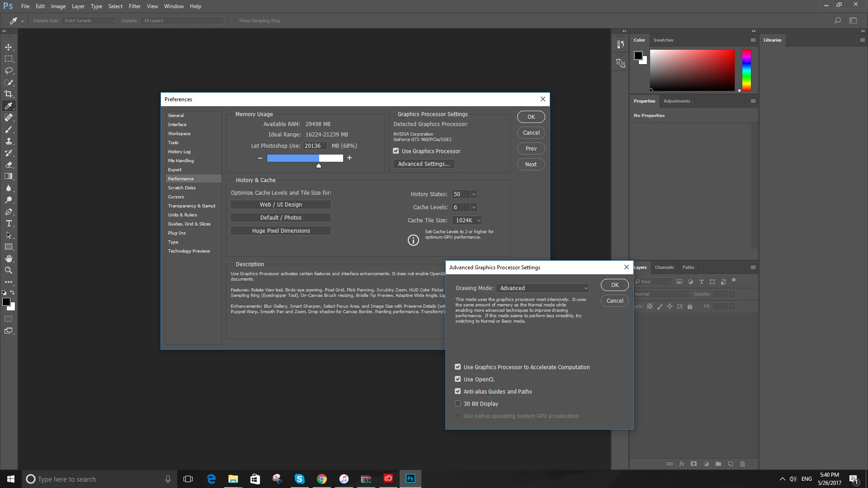The width and height of the screenshot is (868, 488).
Task: Select the Horizontal Type tool
Action: 9,223
